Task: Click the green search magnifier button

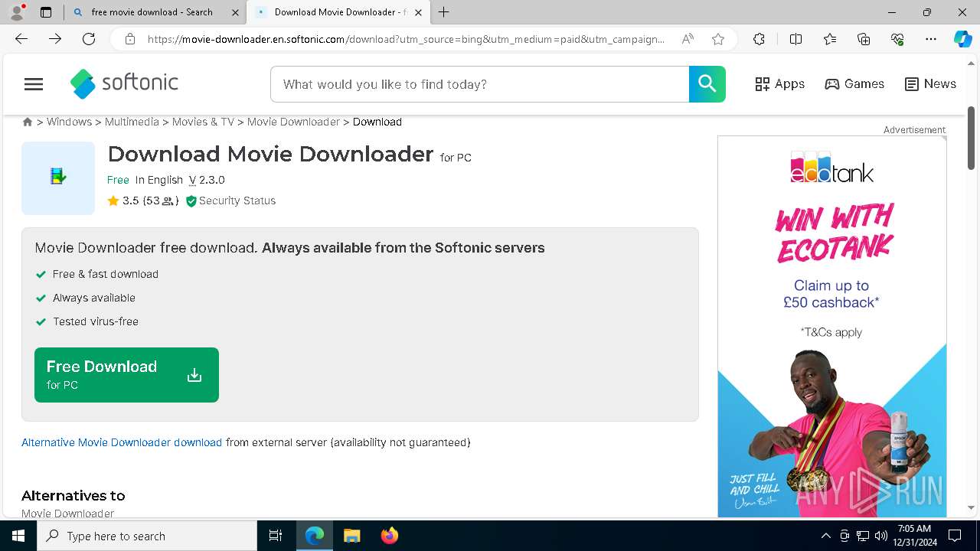Action: [707, 84]
